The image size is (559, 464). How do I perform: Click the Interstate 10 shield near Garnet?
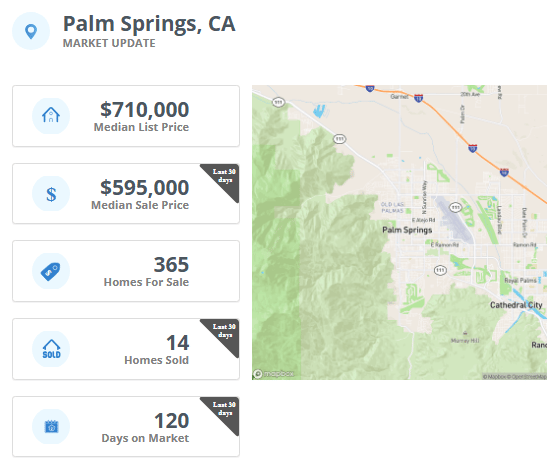419,98
